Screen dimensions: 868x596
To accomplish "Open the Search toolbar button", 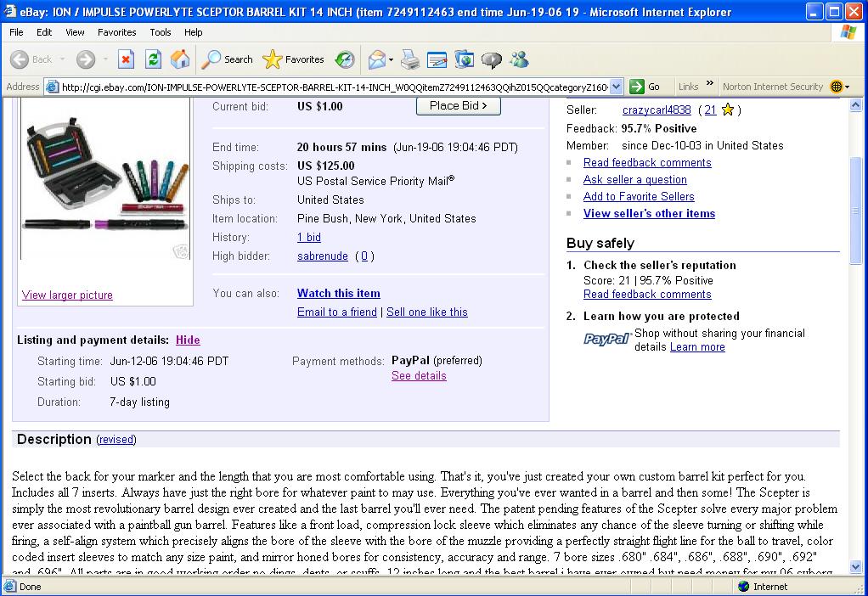I will click(227, 59).
